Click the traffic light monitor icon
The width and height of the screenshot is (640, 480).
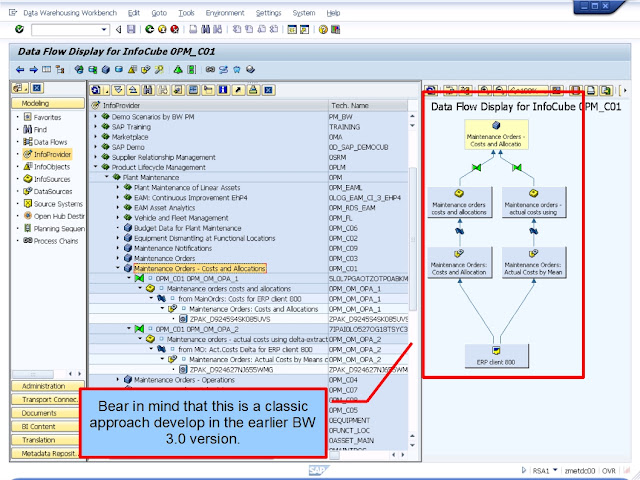[x=191, y=70]
